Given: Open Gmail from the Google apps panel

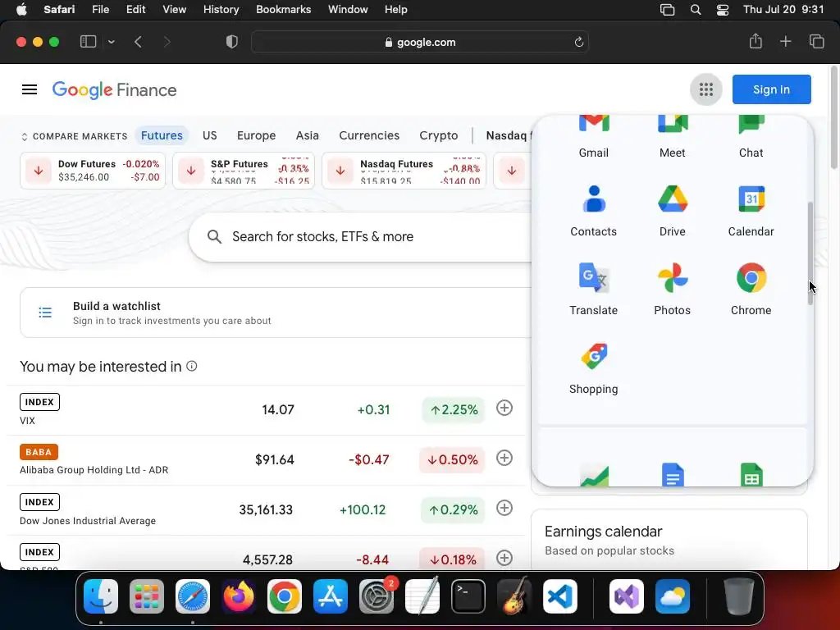Looking at the screenshot, I should coord(594,137).
